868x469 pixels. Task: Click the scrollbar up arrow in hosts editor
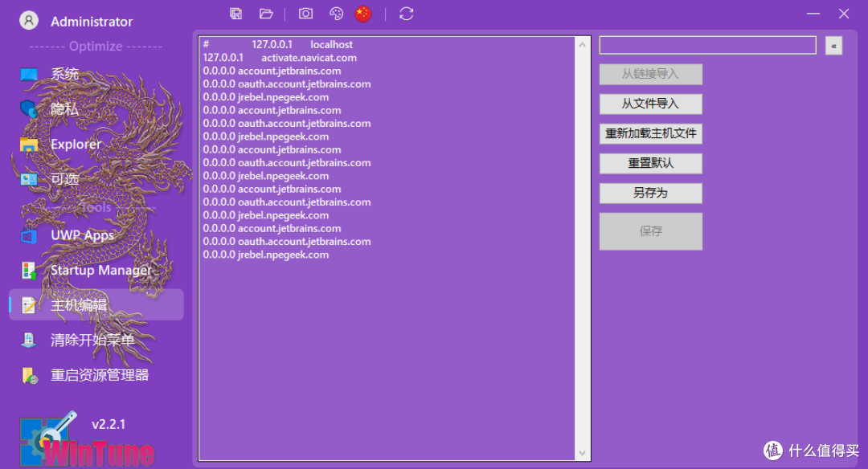(583, 45)
